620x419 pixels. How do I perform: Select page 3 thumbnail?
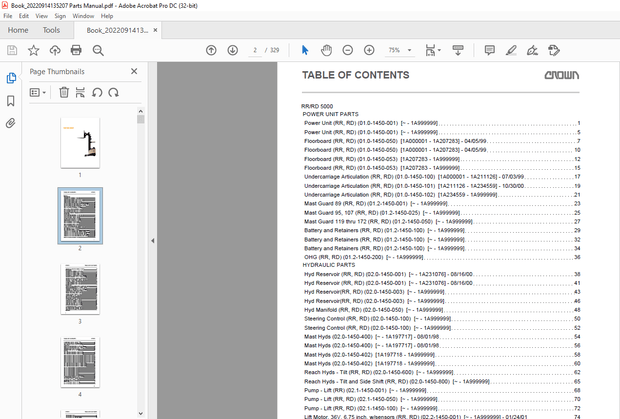tap(80, 289)
